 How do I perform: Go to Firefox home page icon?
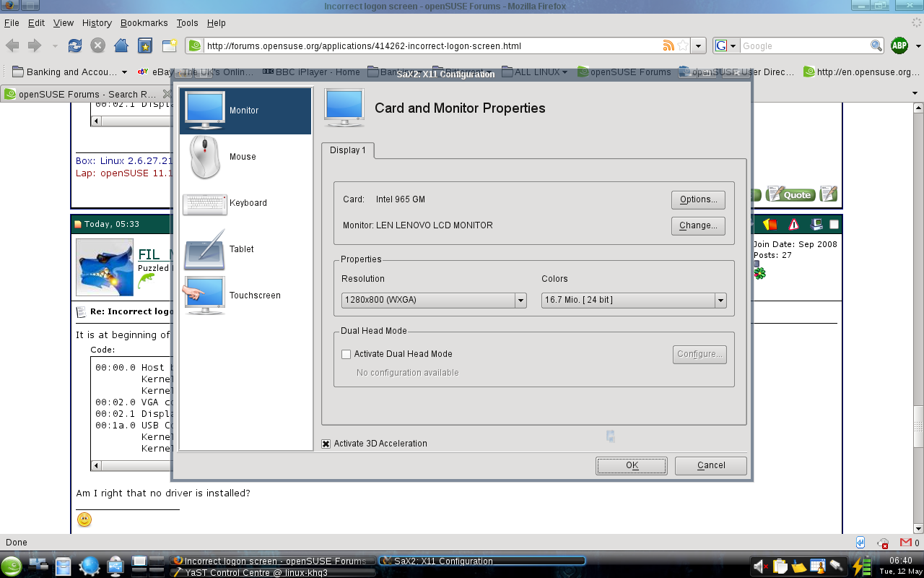121,46
